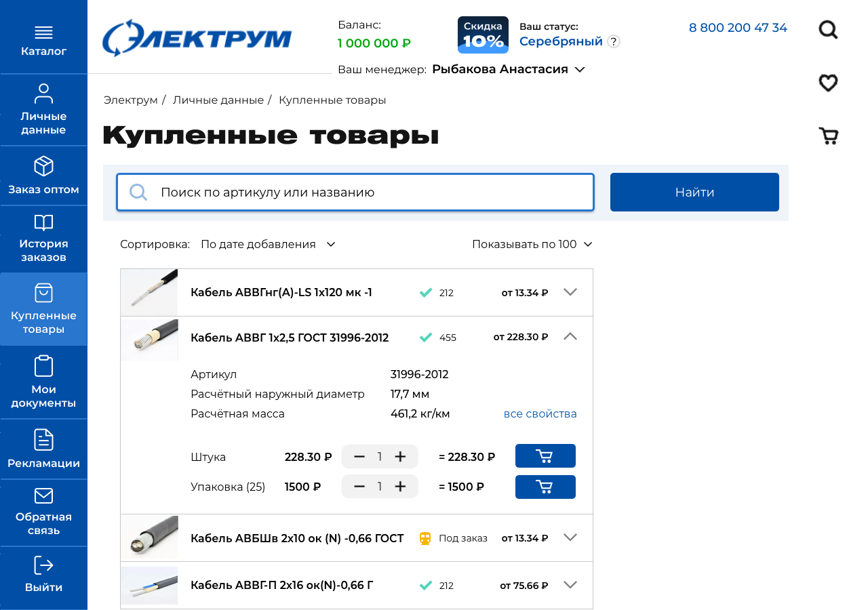The height and width of the screenshot is (610, 868).
Task: Add Упаковка (25) to cart
Action: 545,487
